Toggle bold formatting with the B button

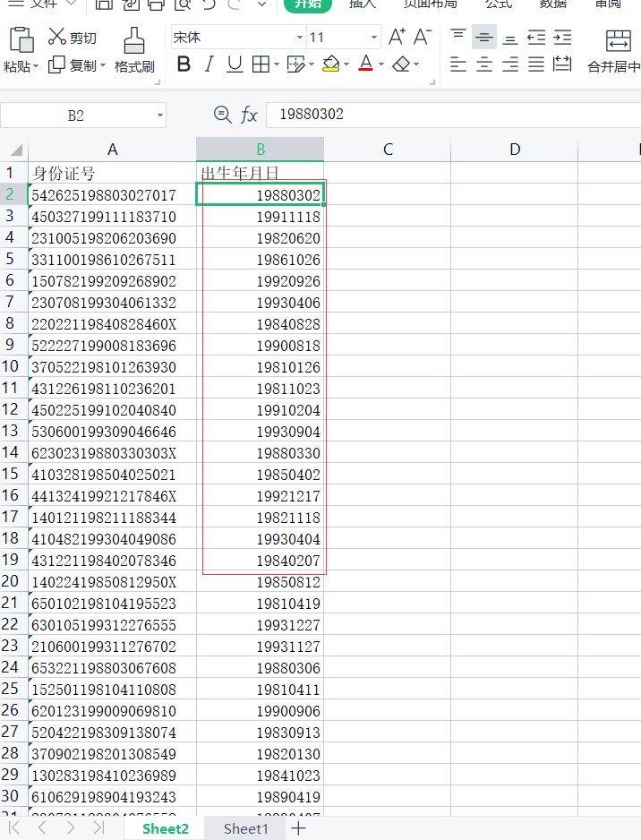(x=184, y=64)
